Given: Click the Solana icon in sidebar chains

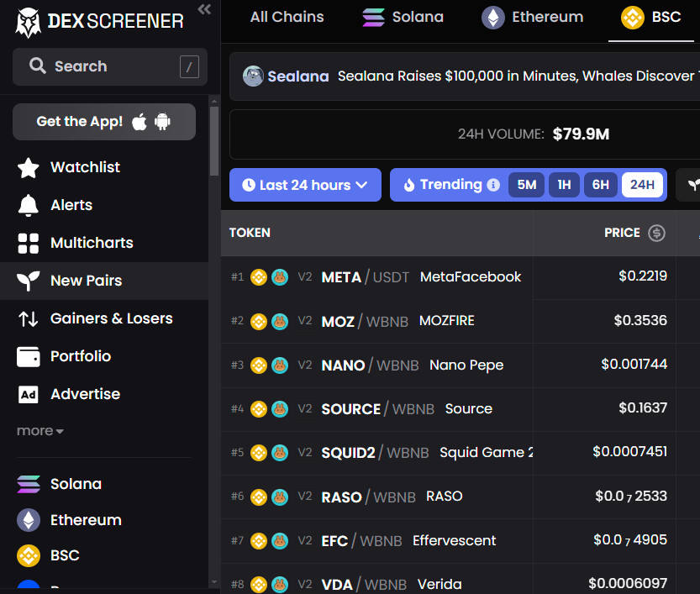Looking at the screenshot, I should pyautogui.click(x=29, y=484).
